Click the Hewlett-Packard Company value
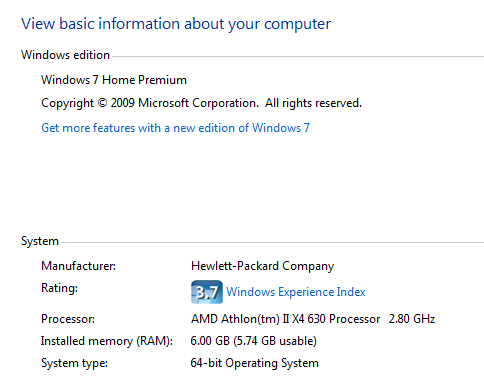484x376 pixels. click(x=262, y=266)
